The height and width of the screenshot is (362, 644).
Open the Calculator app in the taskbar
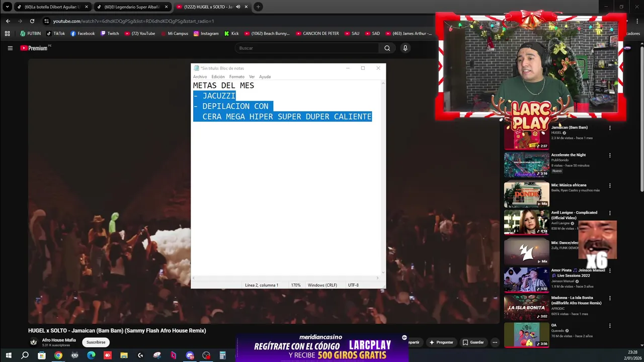[222, 355]
